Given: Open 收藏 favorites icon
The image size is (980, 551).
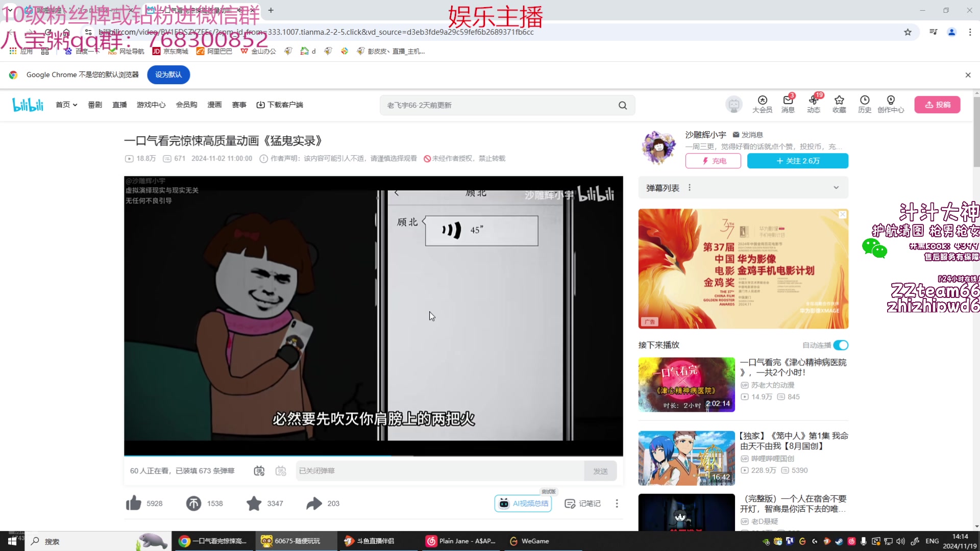Looking at the screenshot, I should (x=839, y=104).
